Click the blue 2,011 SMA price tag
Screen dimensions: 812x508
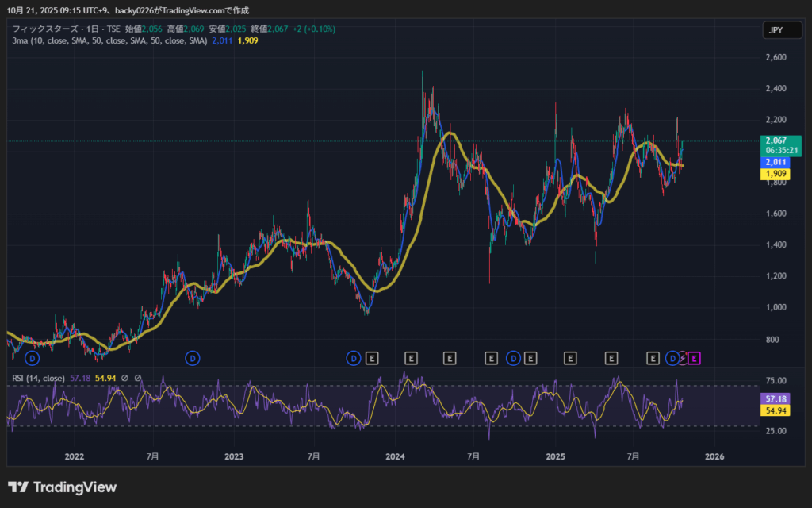pyautogui.click(x=776, y=161)
